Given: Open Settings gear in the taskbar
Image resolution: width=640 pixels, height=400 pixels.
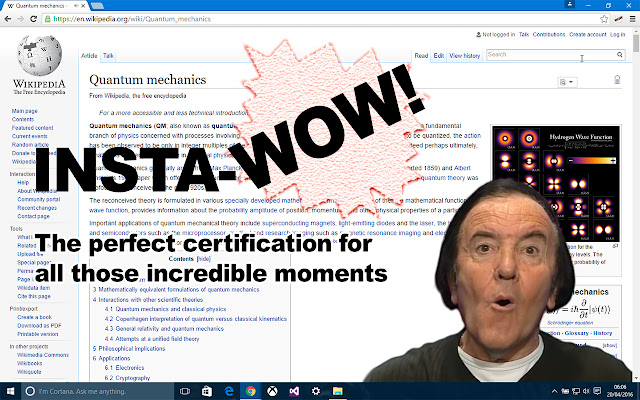Looking at the screenshot, I should coord(316,391).
